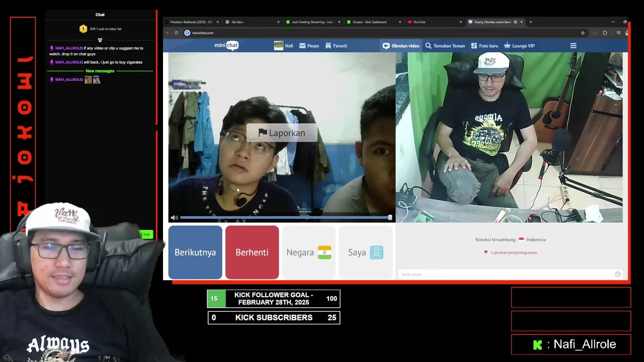Click the Laporkan report button
Image resolution: width=644 pixels, height=362 pixels.
coord(282,133)
